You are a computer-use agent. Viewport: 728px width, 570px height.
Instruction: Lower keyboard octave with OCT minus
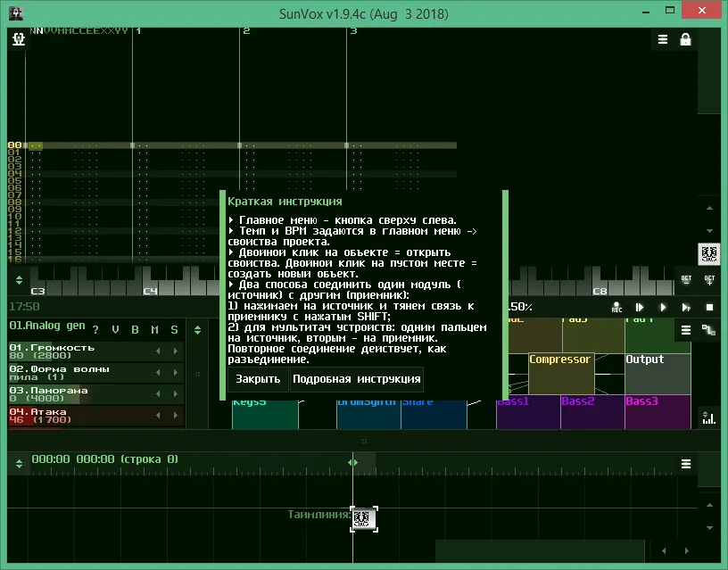[686, 280]
